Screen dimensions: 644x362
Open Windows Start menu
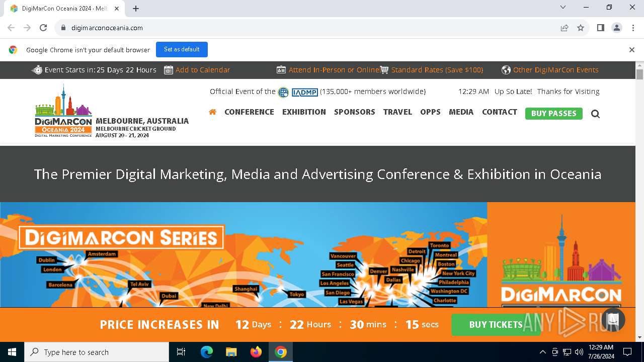[x=12, y=352]
